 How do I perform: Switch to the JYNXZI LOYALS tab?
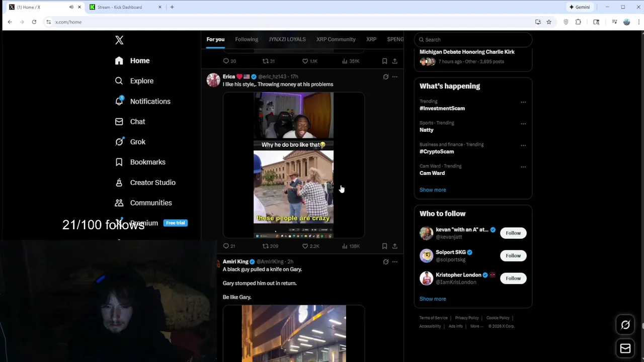(x=287, y=39)
